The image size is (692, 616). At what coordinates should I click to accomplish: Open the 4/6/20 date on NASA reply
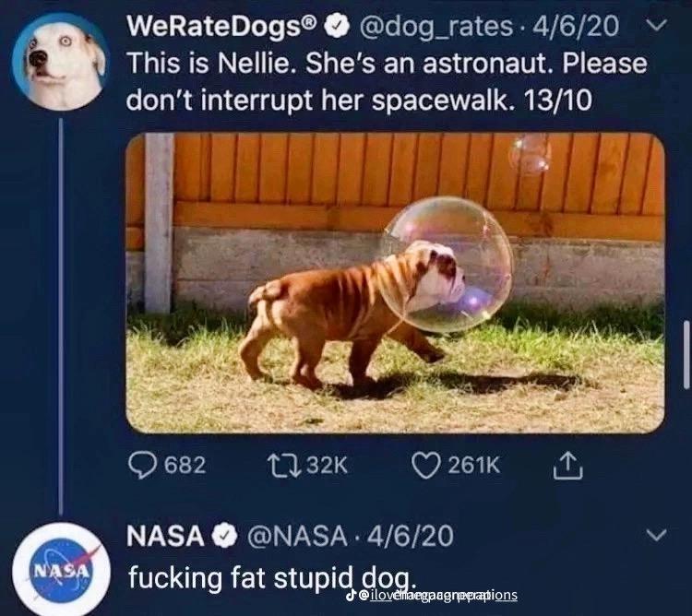(410, 536)
